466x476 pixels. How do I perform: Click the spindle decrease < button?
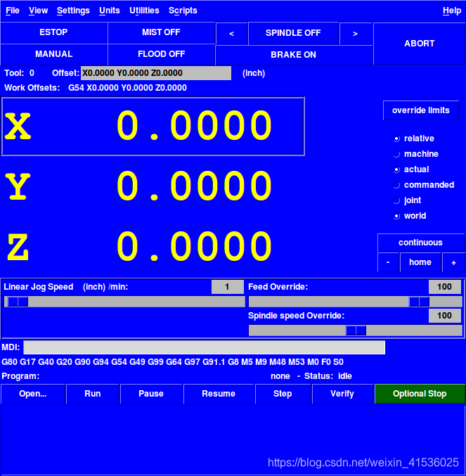(x=231, y=33)
